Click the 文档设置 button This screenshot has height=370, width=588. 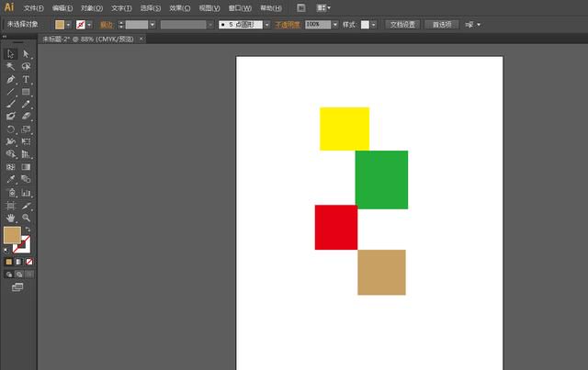coord(402,25)
